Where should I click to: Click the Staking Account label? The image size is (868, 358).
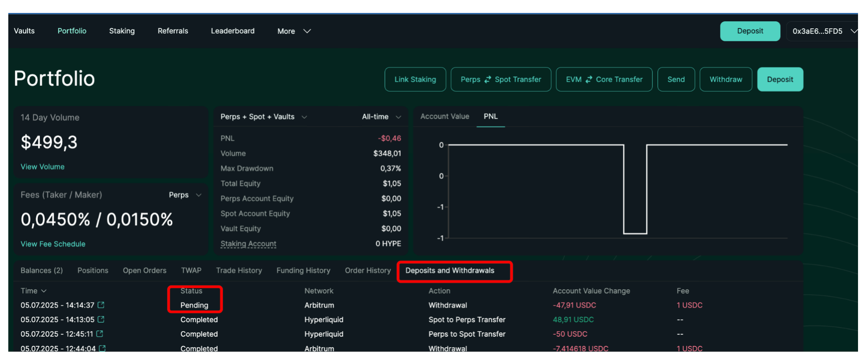point(248,243)
